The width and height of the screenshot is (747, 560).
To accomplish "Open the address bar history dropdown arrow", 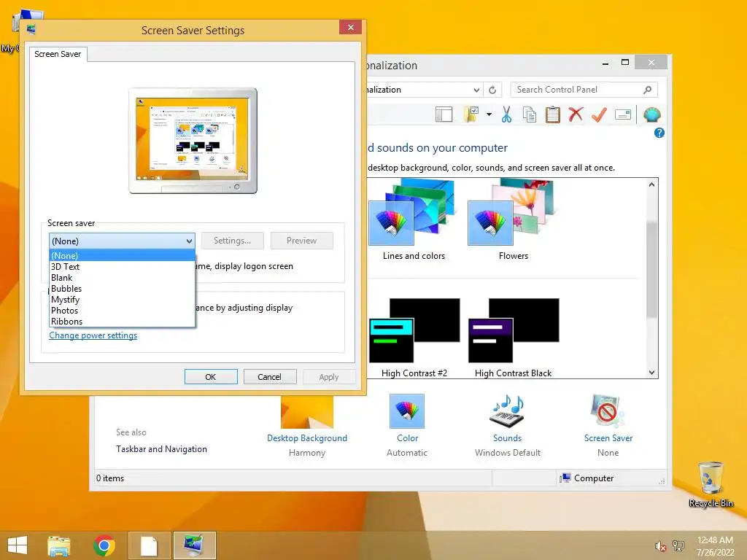I will pyautogui.click(x=476, y=90).
